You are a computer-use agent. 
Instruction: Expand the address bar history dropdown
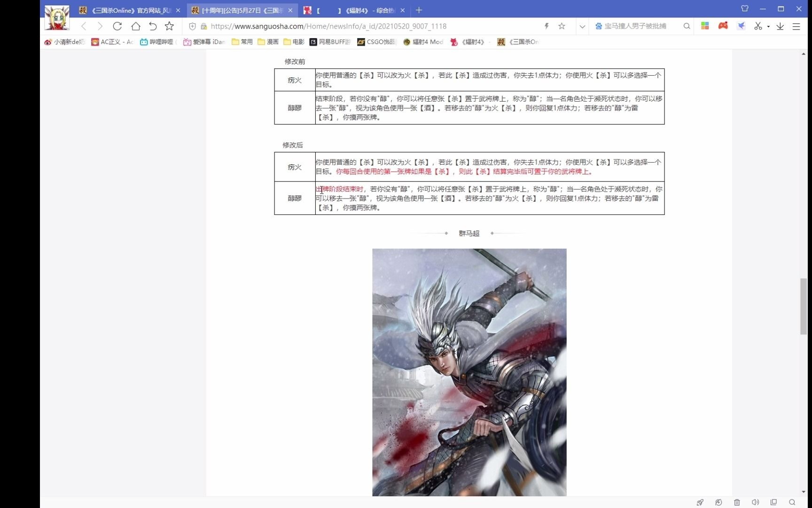pyautogui.click(x=582, y=26)
